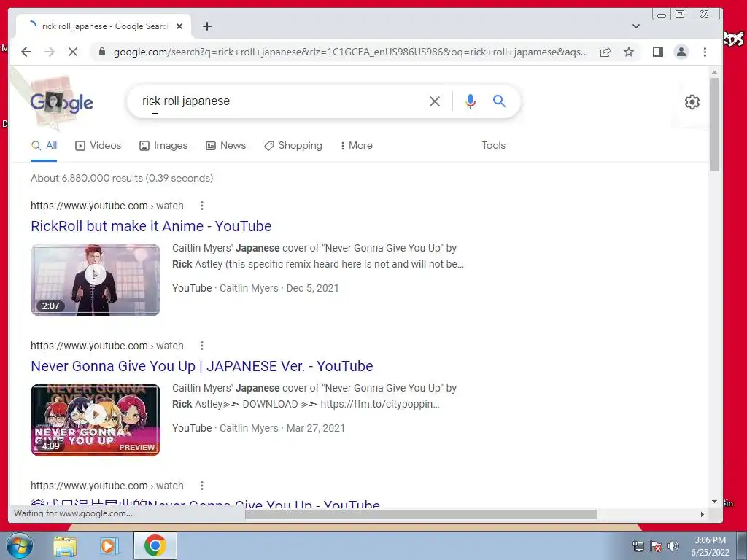The width and height of the screenshot is (747, 560).
Task: Switch to the Shopping tab
Action: coord(293,146)
